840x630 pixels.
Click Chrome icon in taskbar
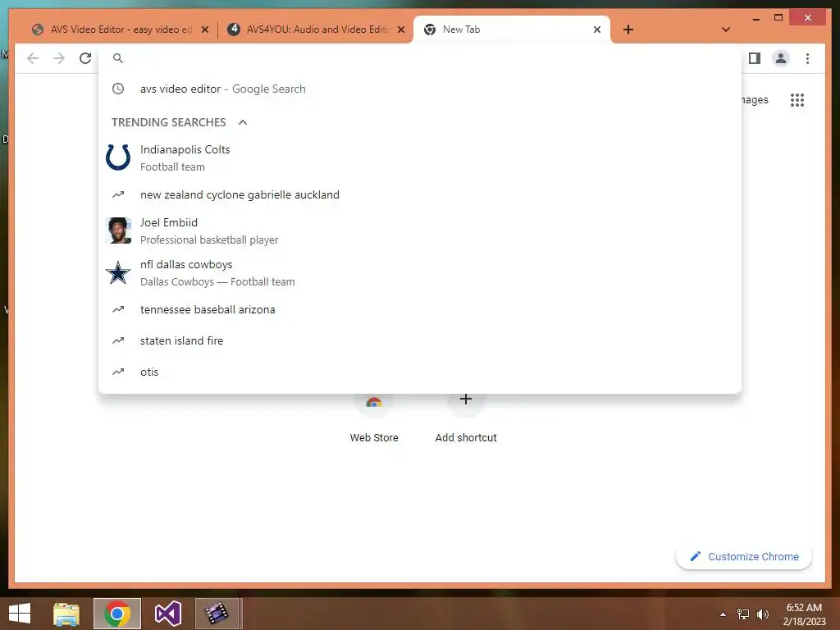point(117,614)
